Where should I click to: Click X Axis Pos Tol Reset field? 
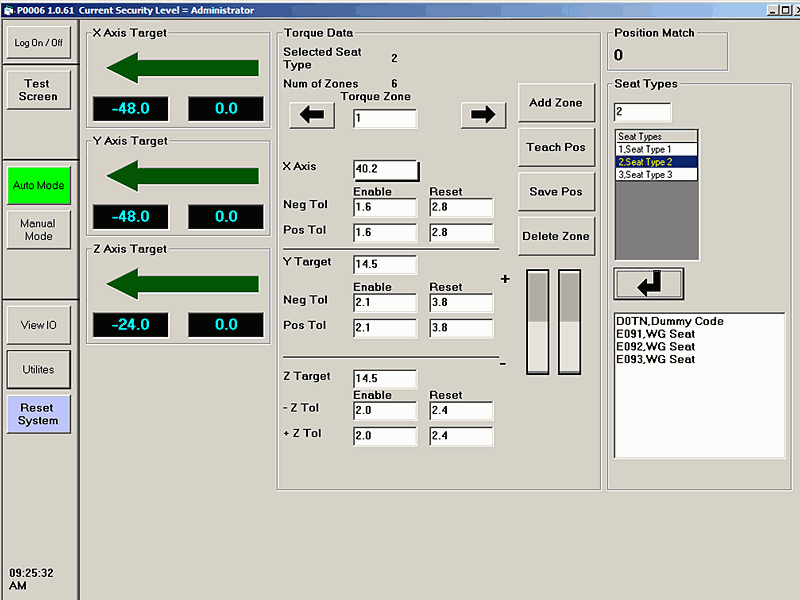(x=461, y=233)
